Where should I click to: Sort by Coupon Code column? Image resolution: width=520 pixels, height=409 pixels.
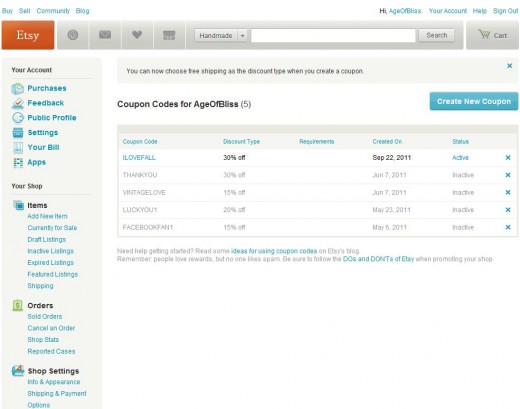[x=140, y=142]
